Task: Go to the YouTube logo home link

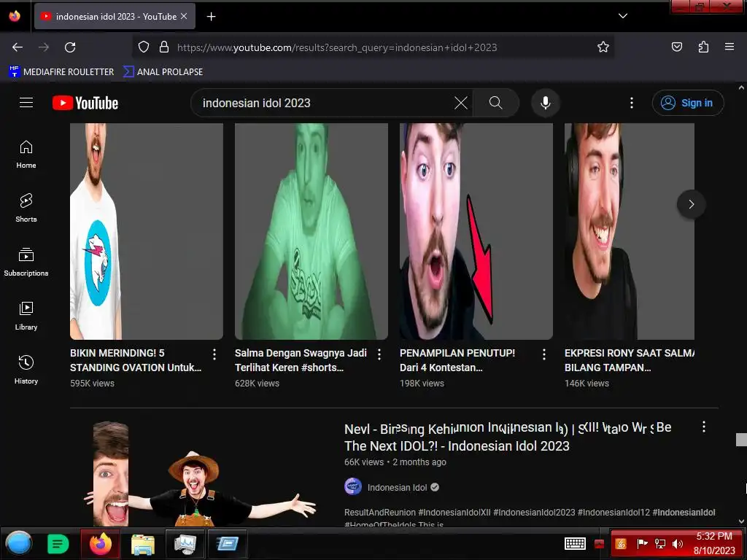Action: (x=85, y=103)
